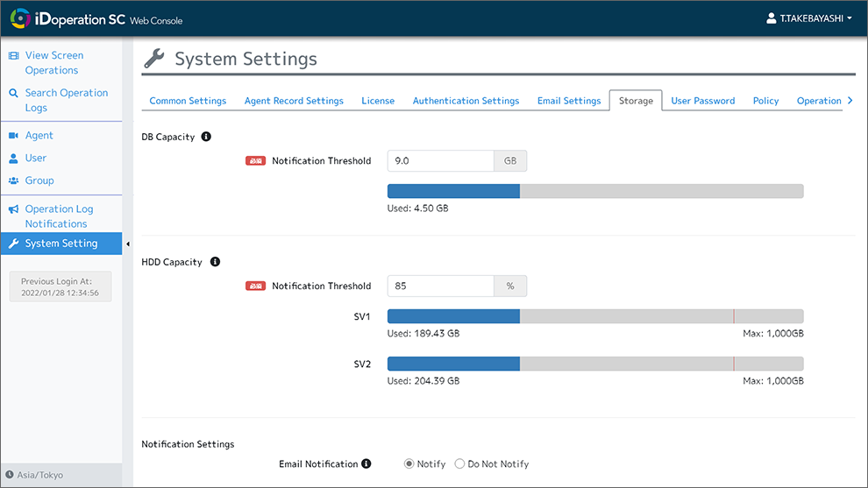Click the User person icon in sidebar
This screenshot has height=488, width=868.
(x=14, y=159)
